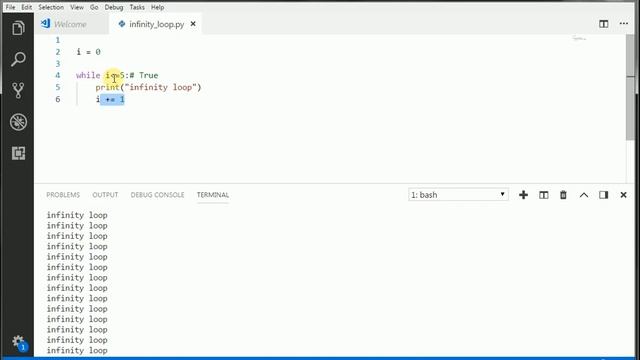Open the Edit menu
The width and height of the screenshot is (640, 360).
click(x=27, y=7)
